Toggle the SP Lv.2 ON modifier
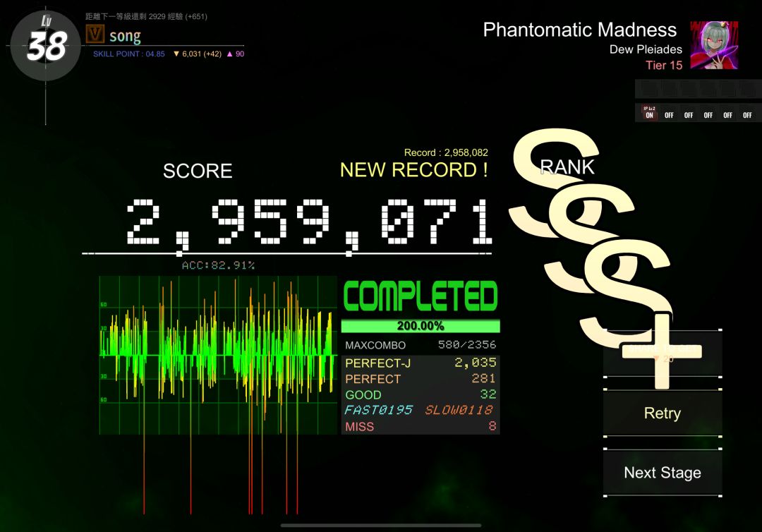This screenshot has width=762, height=532. (x=649, y=112)
